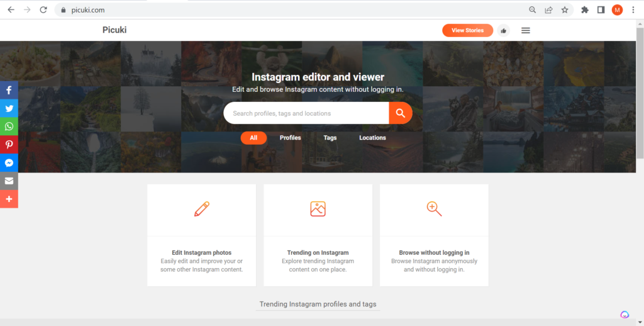Image resolution: width=644 pixels, height=326 pixels.
Task: Click the scrollbar up arrow
Action: click(x=640, y=23)
